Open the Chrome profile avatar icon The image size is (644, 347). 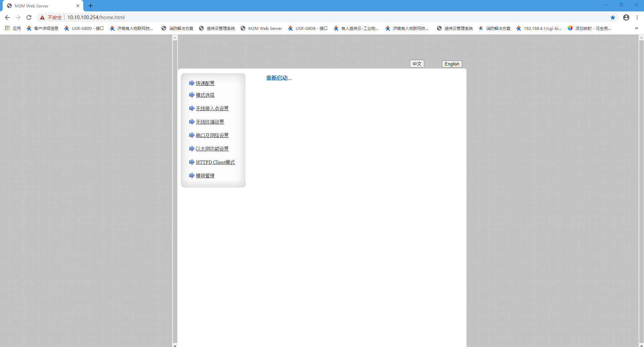626,17
